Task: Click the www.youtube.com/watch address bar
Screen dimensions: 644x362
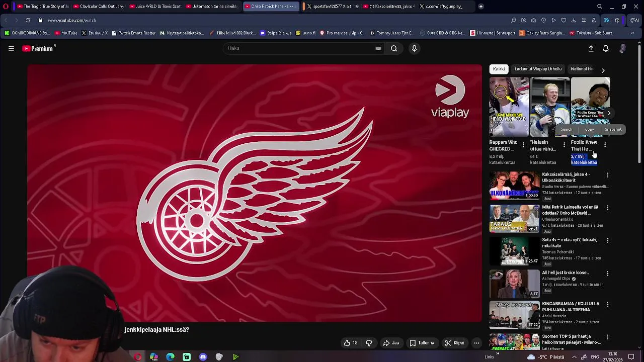Action: coord(71,21)
